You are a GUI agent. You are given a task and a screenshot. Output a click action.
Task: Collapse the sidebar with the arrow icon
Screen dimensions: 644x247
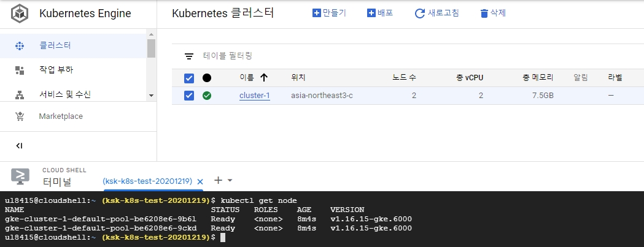point(19,146)
